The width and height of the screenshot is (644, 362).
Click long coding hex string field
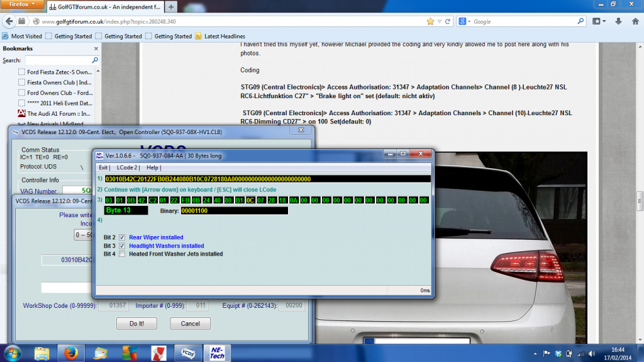click(x=268, y=179)
